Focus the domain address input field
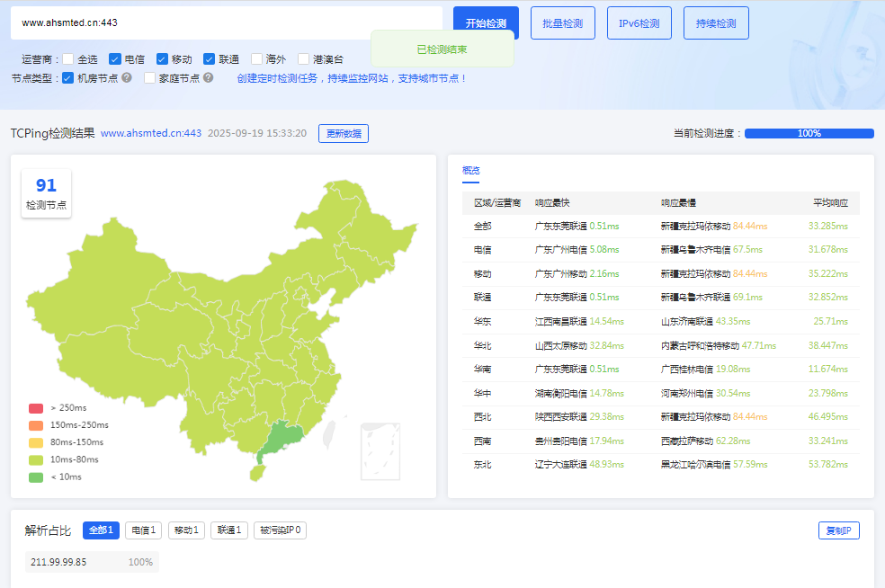Image resolution: width=885 pixels, height=588 pixels. 225,23
